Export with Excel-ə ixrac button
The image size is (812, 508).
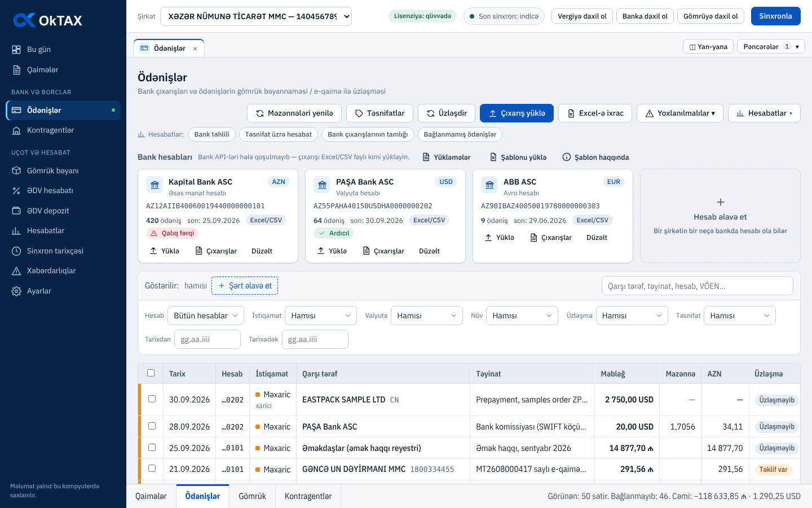tap(595, 113)
